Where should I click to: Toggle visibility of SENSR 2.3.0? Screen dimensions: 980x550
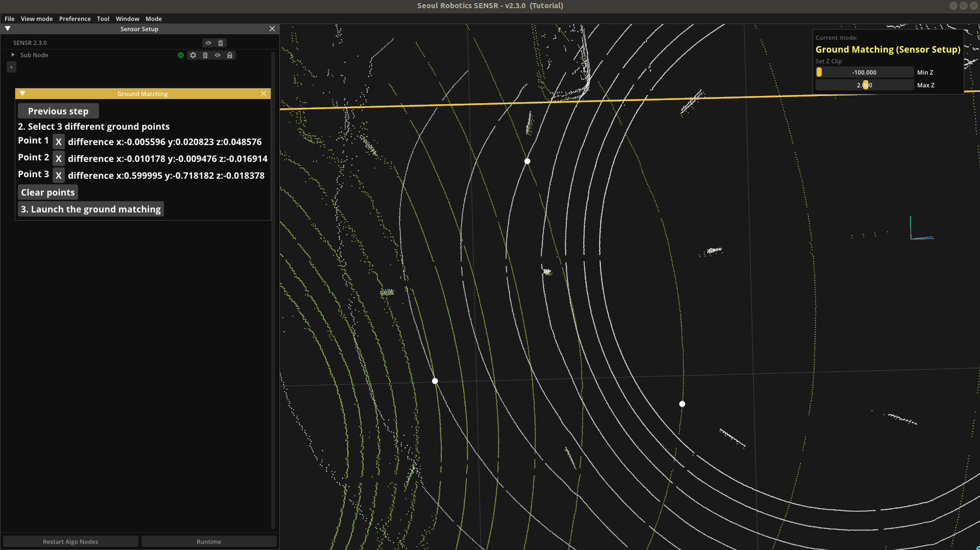pyautogui.click(x=208, y=43)
